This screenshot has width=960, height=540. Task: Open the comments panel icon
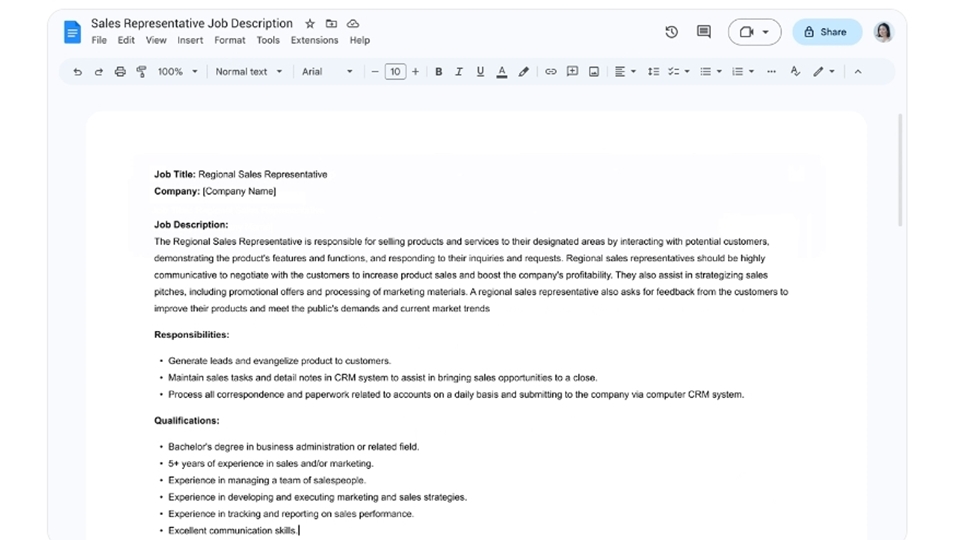click(x=704, y=32)
